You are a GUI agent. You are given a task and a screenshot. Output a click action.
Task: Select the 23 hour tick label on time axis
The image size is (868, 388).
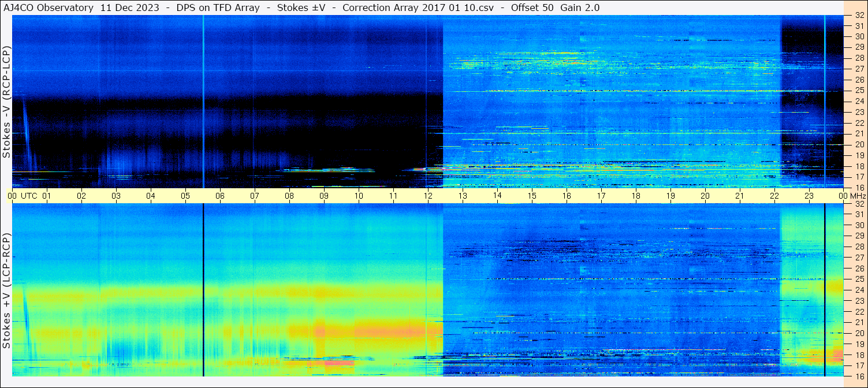[x=809, y=196]
